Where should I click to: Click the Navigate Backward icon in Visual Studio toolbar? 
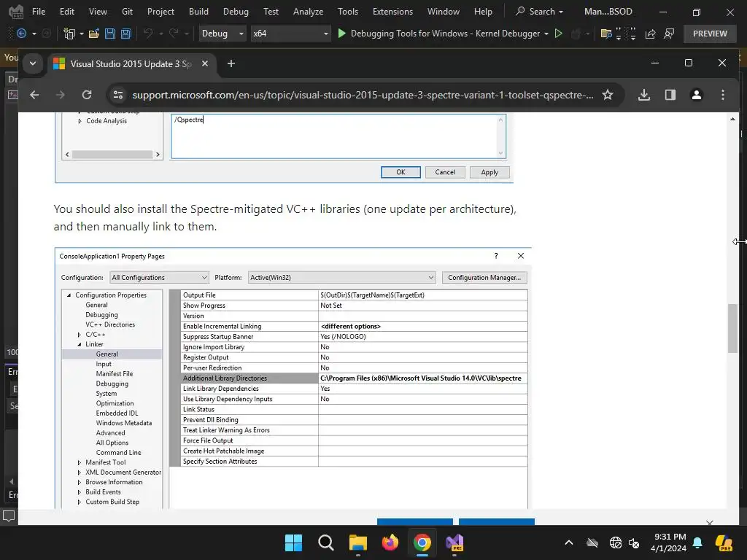coord(21,34)
